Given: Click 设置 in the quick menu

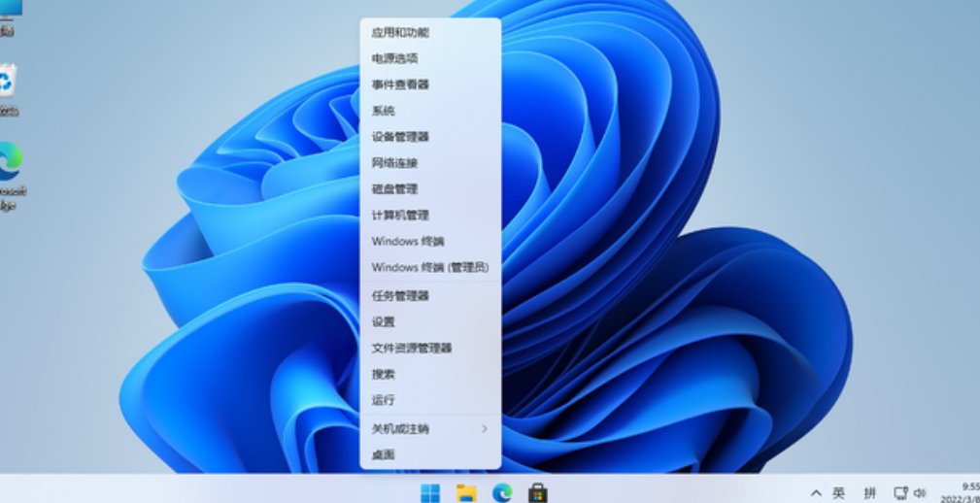Looking at the screenshot, I should (384, 321).
